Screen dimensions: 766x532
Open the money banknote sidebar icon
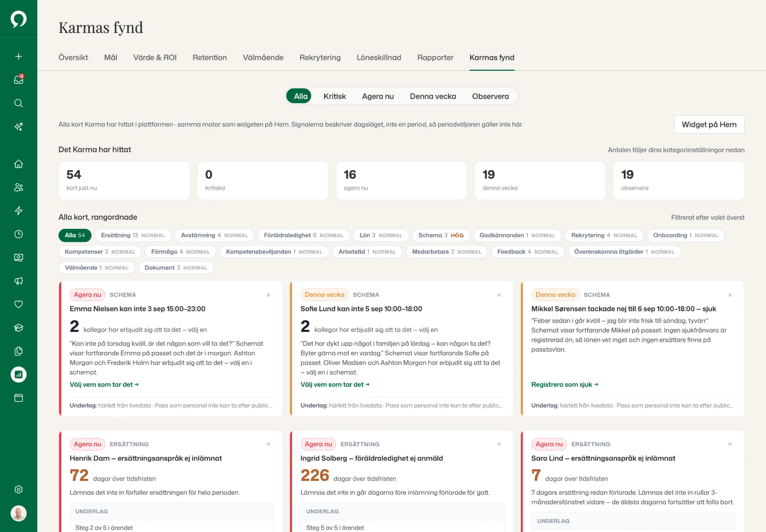coord(18,258)
